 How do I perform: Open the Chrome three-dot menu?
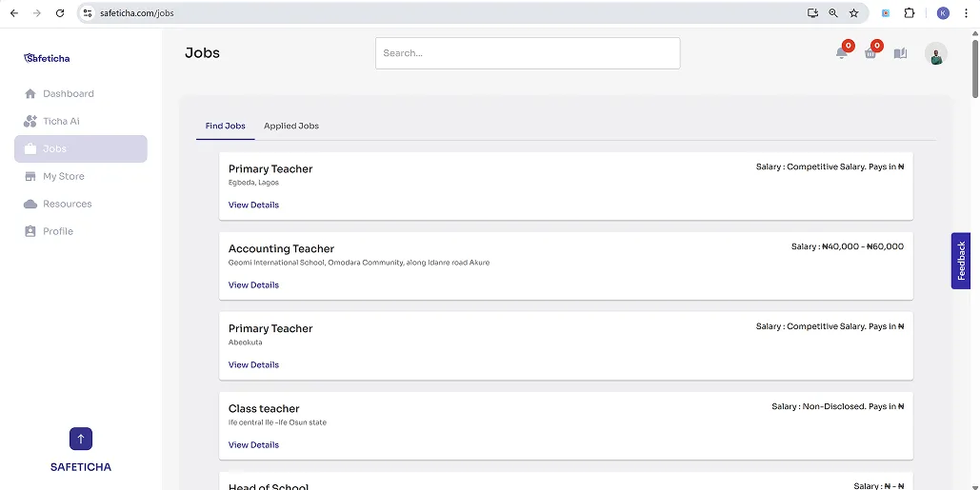point(967,13)
